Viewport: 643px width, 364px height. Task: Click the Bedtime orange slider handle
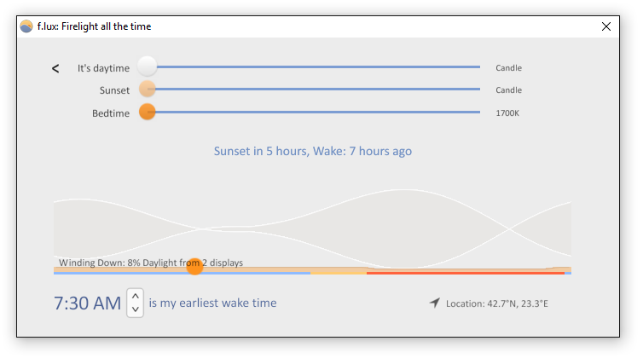tap(148, 112)
